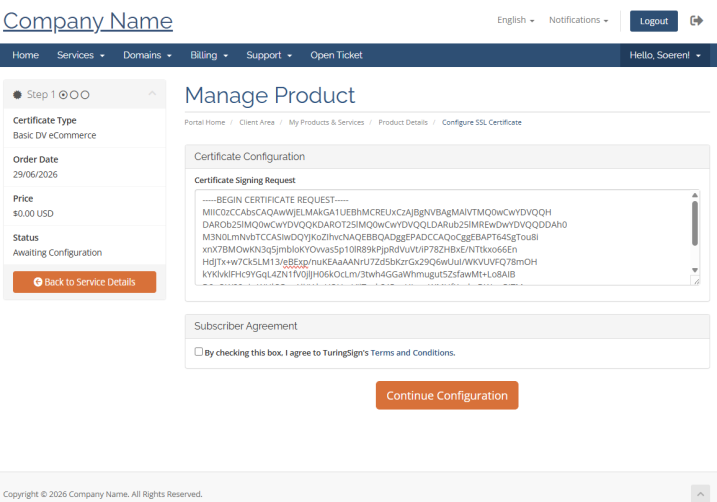Click the gear icon beside Step 1
717x502 pixels.
(17, 95)
